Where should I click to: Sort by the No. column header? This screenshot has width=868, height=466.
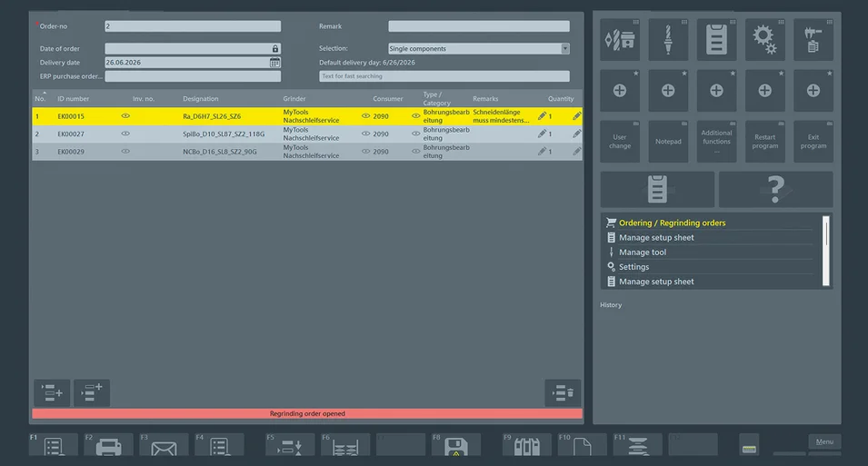40,98
